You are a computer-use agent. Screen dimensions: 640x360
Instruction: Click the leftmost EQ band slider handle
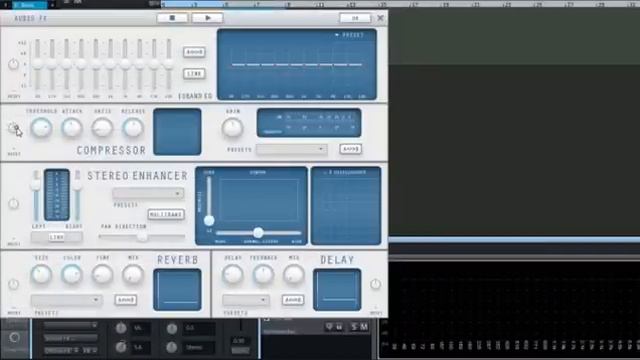37,64
